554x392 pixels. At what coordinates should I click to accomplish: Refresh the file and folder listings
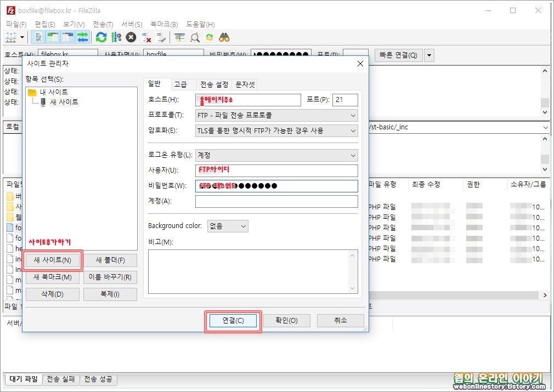(100, 37)
